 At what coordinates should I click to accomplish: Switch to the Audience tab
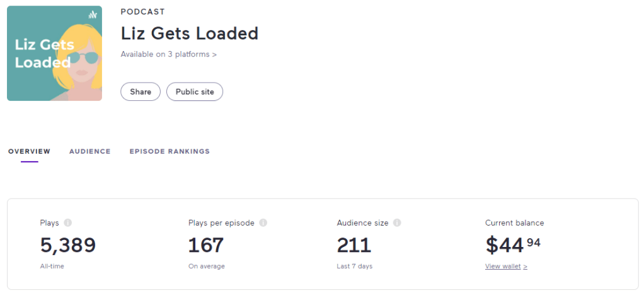coord(90,151)
